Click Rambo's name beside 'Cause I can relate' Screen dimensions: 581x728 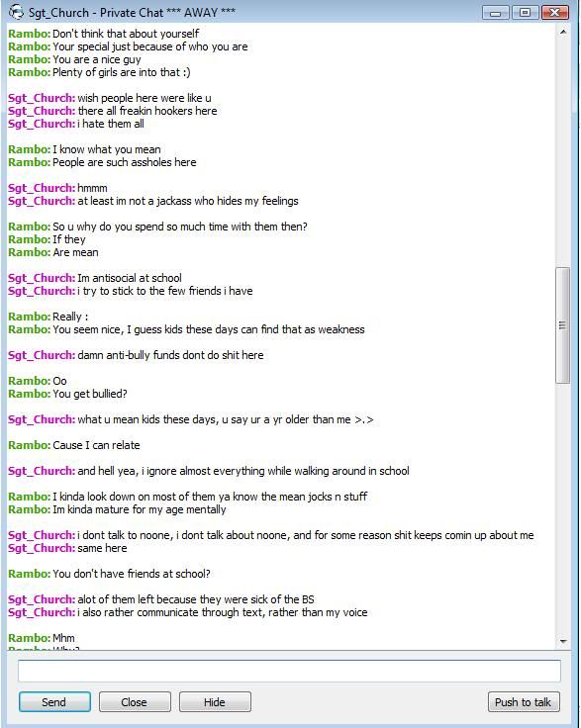coord(30,445)
